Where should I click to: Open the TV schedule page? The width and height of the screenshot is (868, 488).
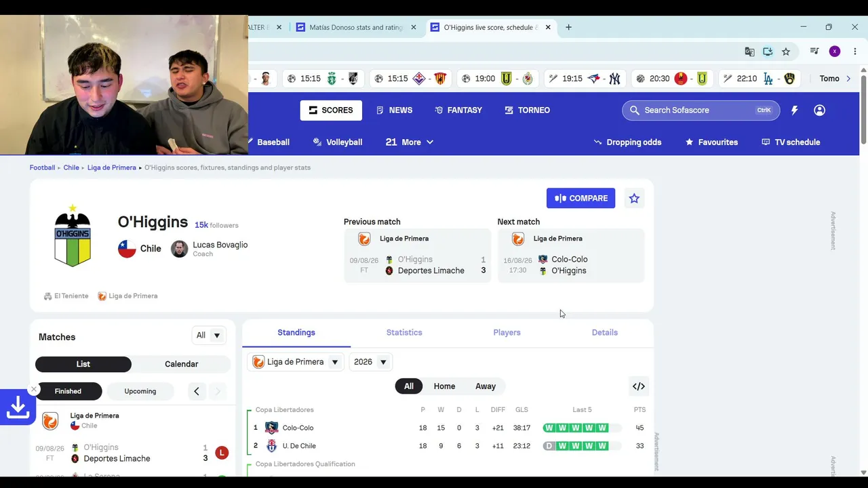(791, 142)
